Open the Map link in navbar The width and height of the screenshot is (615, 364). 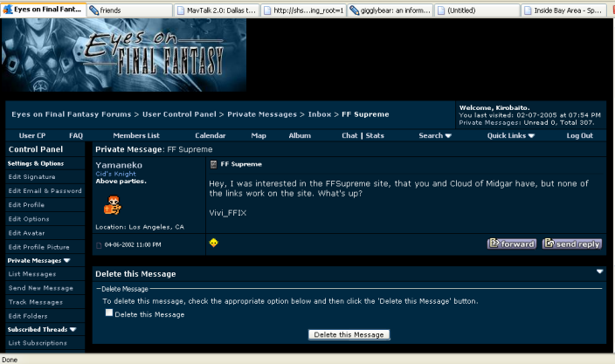point(259,135)
